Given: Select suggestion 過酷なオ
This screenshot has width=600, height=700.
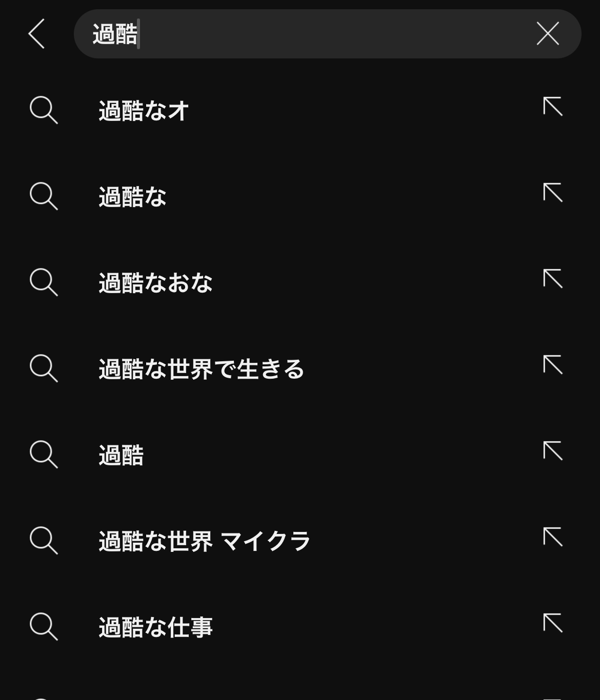Looking at the screenshot, I should 144,111.
